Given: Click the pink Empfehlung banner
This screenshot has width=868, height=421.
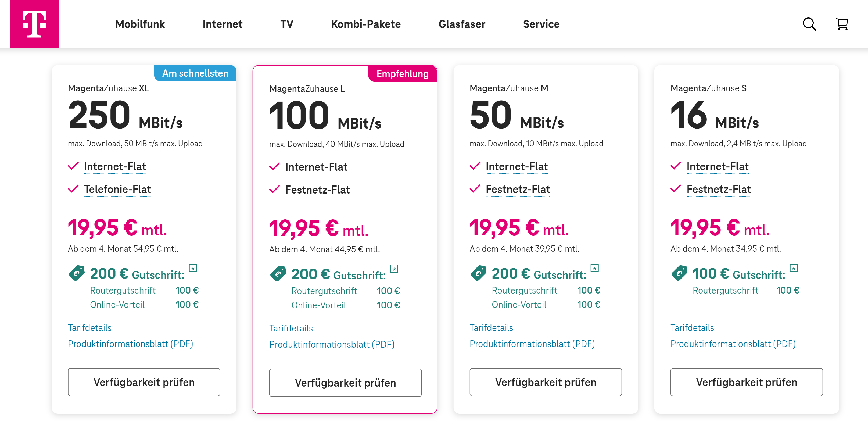Looking at the screenshot, I should tap(402, 73).
